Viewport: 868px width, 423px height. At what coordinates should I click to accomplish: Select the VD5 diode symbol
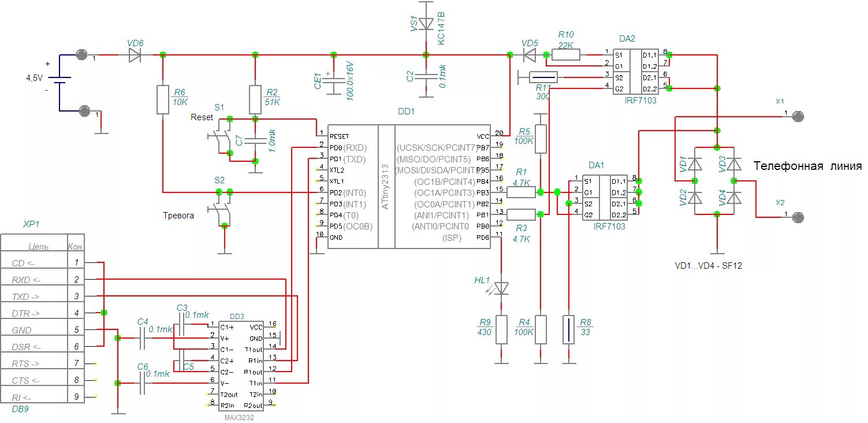530,55
